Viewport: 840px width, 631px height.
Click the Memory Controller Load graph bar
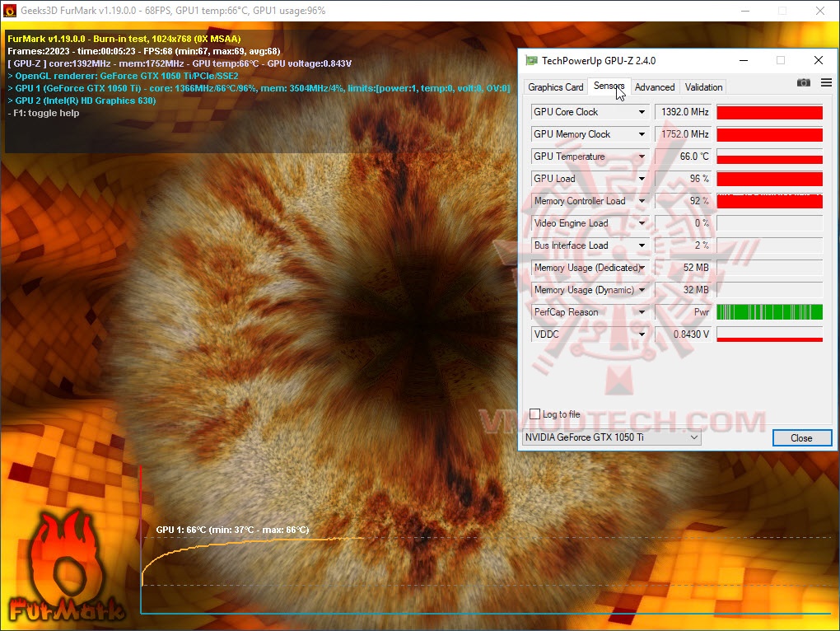click(x=769, y=201)
